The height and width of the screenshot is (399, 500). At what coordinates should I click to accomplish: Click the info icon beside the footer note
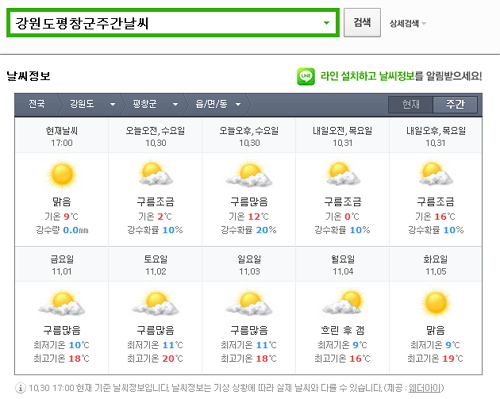pyautogui.click(x=20, y=388)
